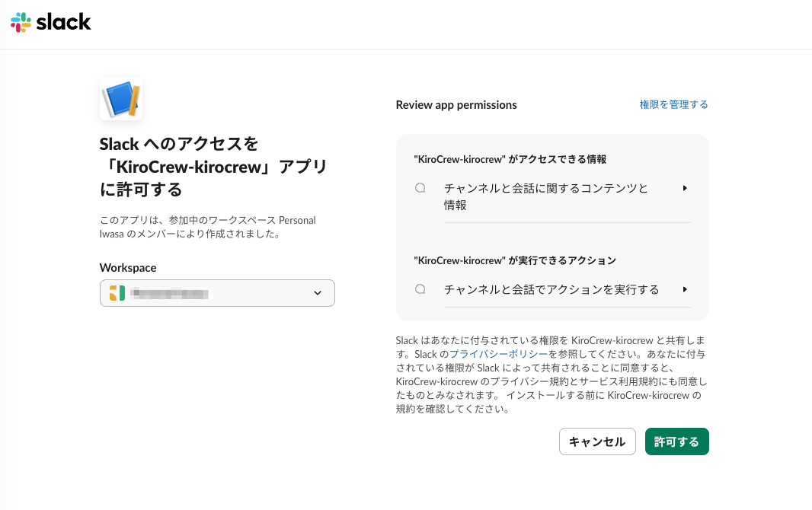The width and height of the screenshot is (812, 510).
Task: Click the "KiroCrew-kirocrew" が実行できるアクション heading
Action: 515,260
